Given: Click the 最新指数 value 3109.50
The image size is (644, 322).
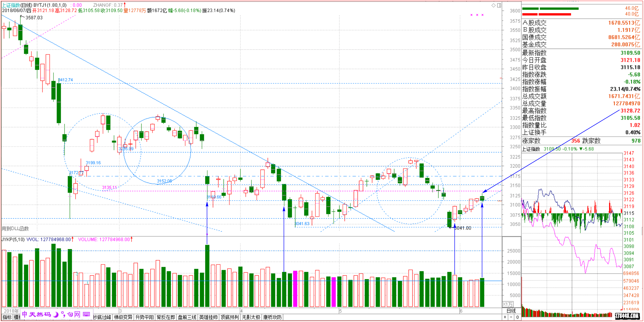Looking at the screenshot, I should point(630,53).
